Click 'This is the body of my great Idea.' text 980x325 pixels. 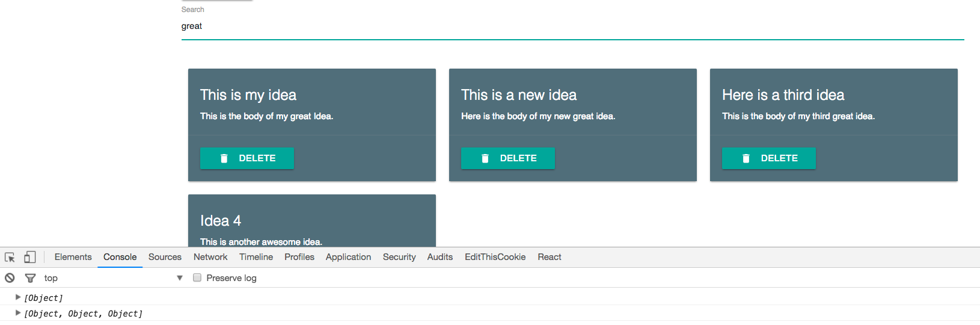(x=267, y=116)
